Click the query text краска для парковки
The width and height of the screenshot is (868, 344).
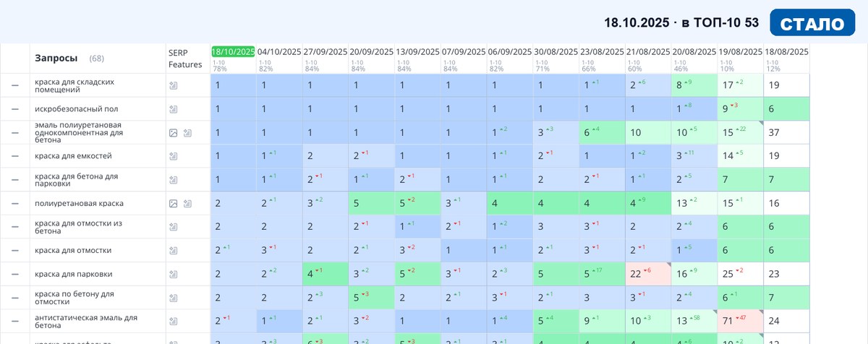[x=73, y=275]
